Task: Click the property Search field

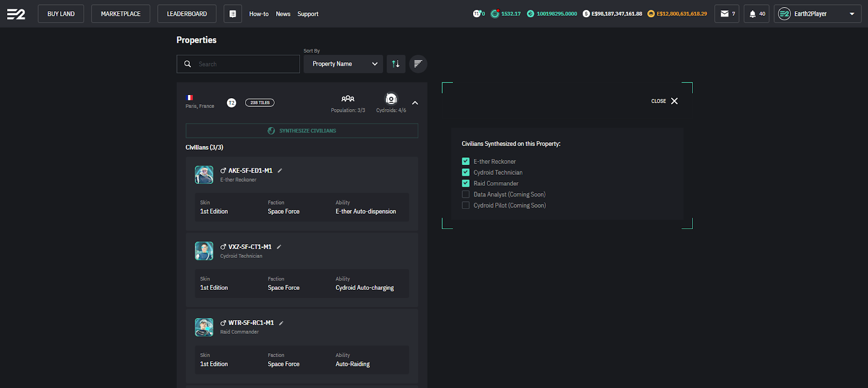Action: (x=244, y=64)
